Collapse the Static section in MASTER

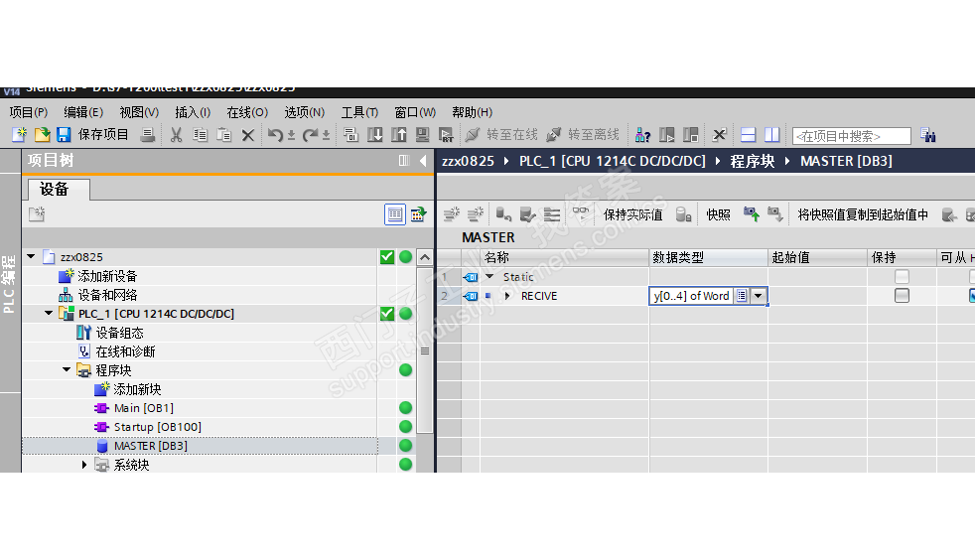tap(489, 277)
